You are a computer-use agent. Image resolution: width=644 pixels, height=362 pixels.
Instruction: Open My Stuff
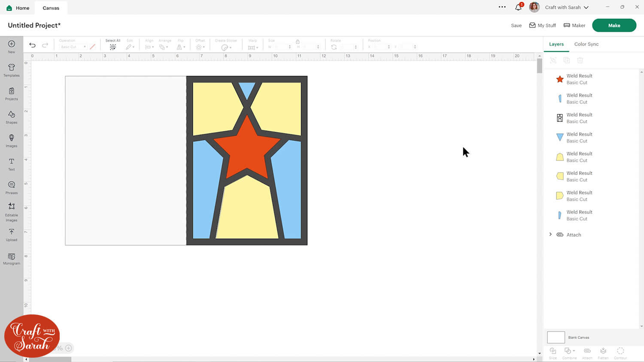tap(542, 25)
